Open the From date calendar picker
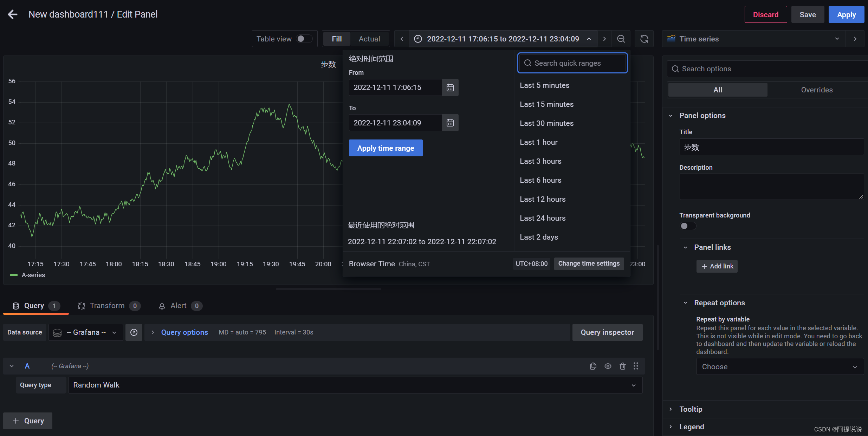This screenshot has height=436, width=868. coord(450,87)
